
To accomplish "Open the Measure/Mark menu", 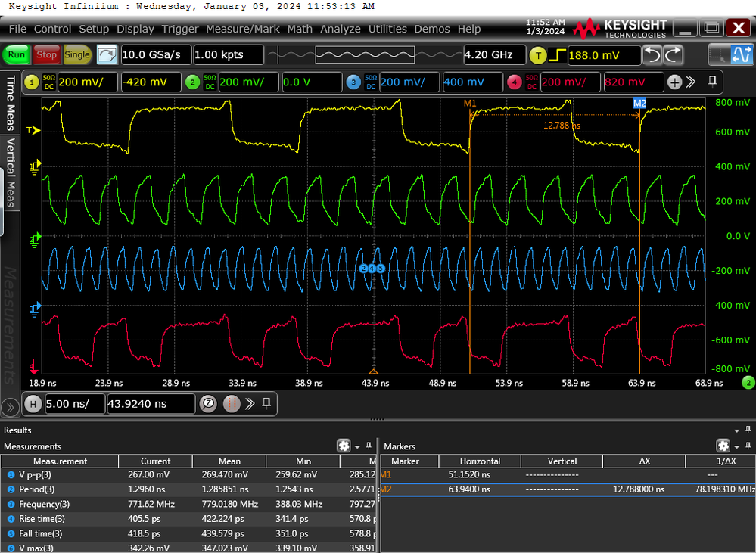I will click(x=242, y=29).
